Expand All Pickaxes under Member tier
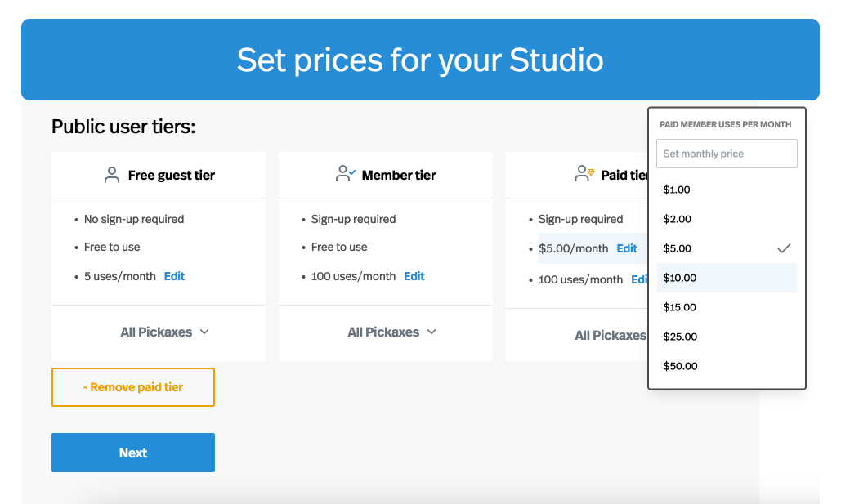 [x=391, y=332]
